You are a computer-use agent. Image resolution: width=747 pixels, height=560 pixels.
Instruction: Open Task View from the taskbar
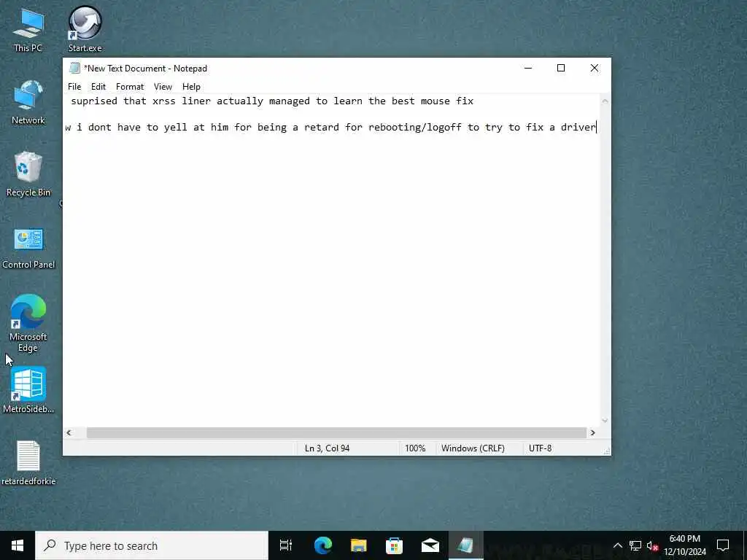286,545
